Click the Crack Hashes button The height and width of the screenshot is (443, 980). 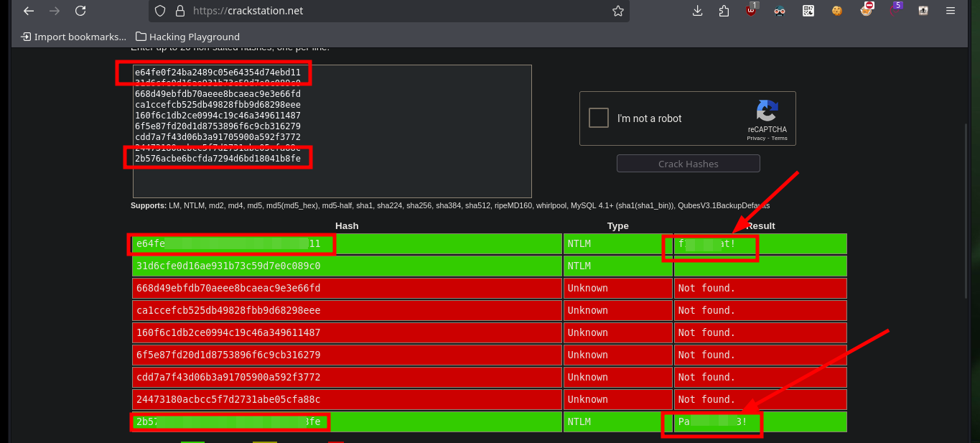pos(688,164)
